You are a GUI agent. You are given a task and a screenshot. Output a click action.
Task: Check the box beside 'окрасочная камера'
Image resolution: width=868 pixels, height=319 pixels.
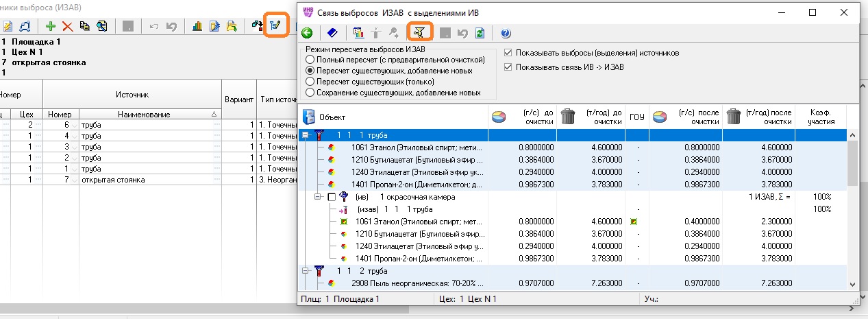(332, 197)
